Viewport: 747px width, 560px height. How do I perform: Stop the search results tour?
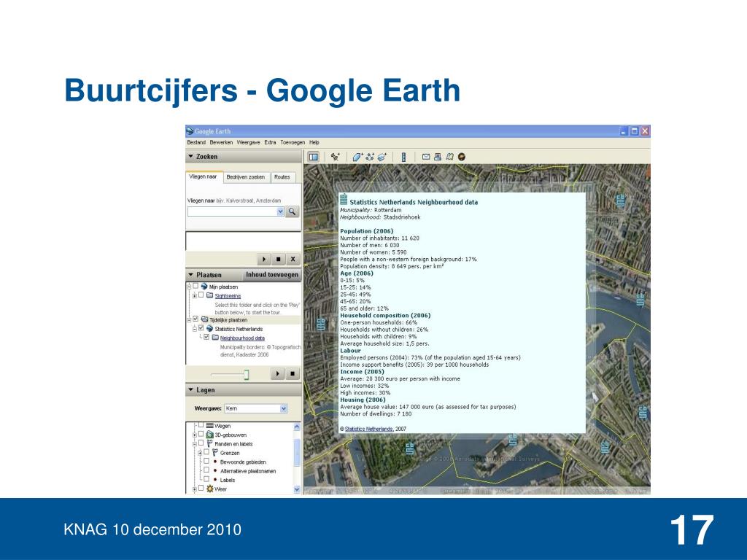(278, 259)
